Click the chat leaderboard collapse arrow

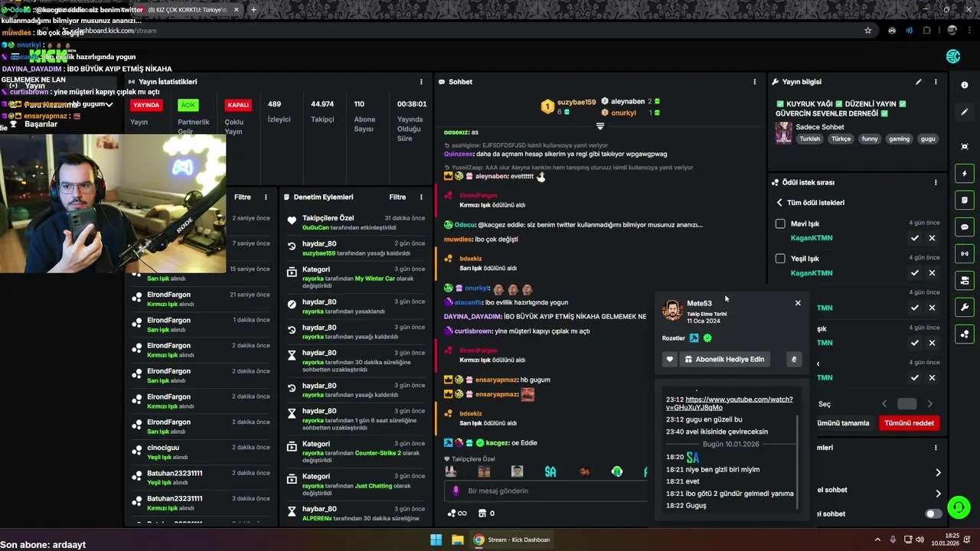point(600,126)
